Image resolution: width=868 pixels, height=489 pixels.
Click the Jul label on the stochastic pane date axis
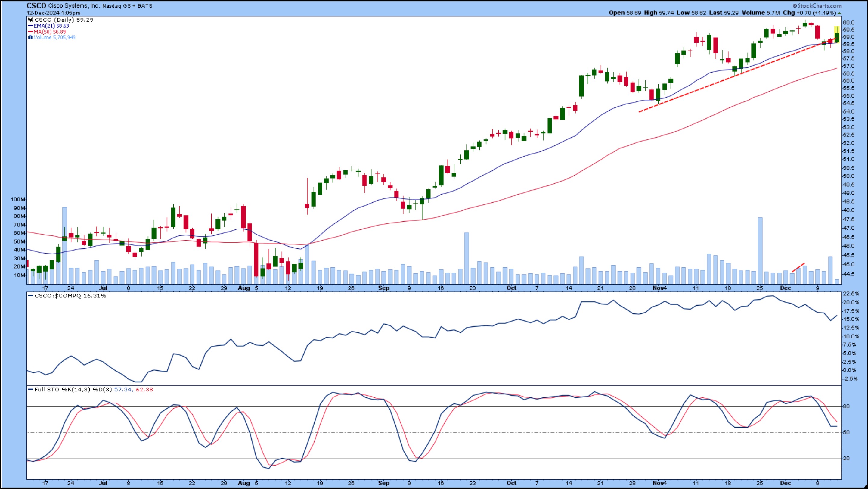tap(103, 483)
